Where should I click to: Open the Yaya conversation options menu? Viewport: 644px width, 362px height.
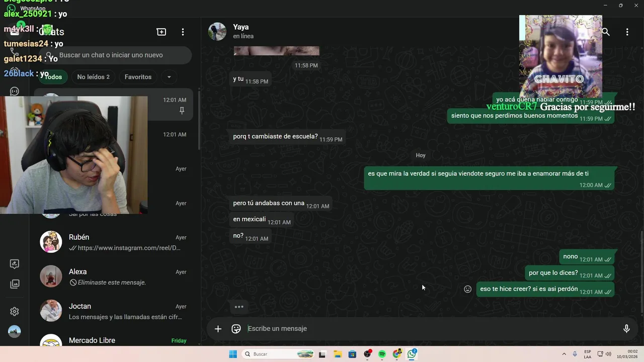coord(627,32)
